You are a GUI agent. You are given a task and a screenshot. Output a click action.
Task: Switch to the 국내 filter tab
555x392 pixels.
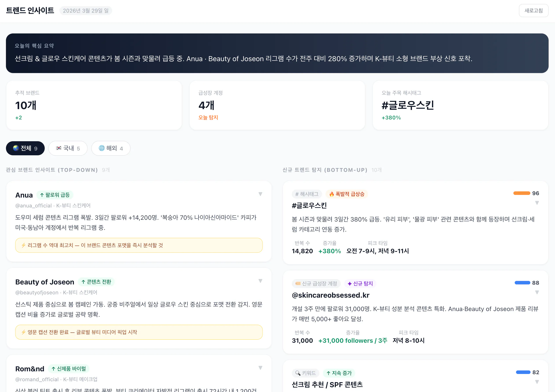(68, 148)
